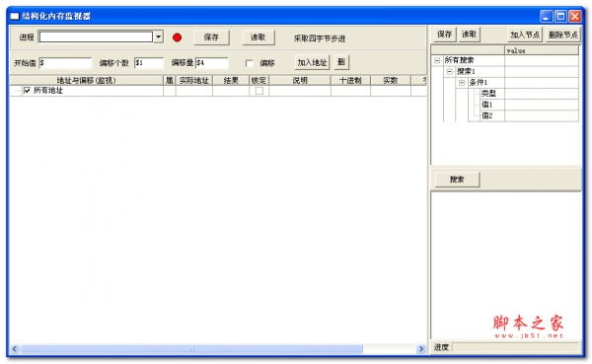
Task: Click right panel 保存 button
Action: [445, 35]
